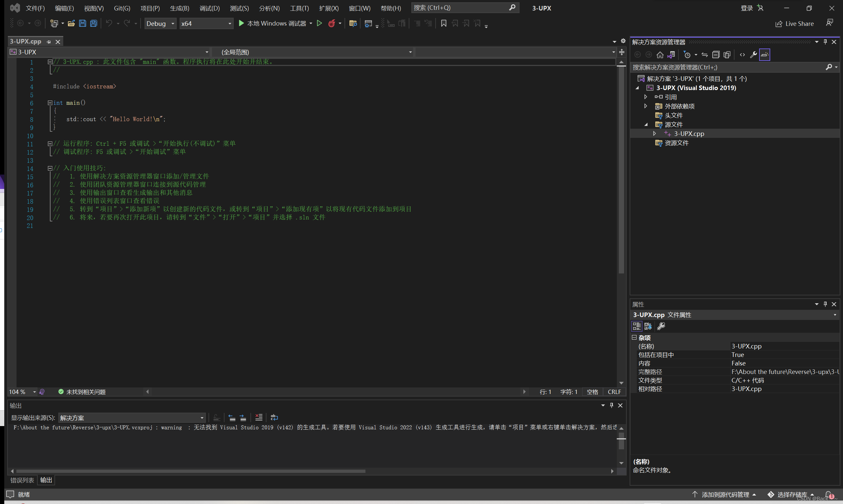The image size is (843, 504).
Task: Click Clear All icon in output toolbar
Action: (259, 418)
